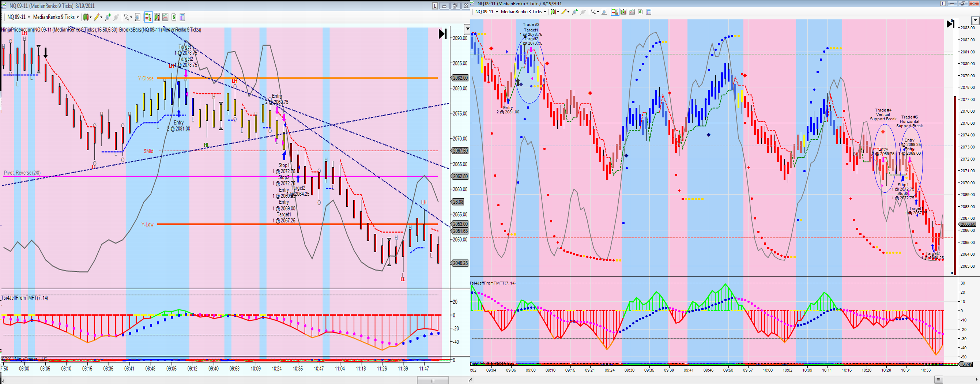Click the 'SMid' line label
Viewport: 980px width, 384px height.
pos(148,151)
